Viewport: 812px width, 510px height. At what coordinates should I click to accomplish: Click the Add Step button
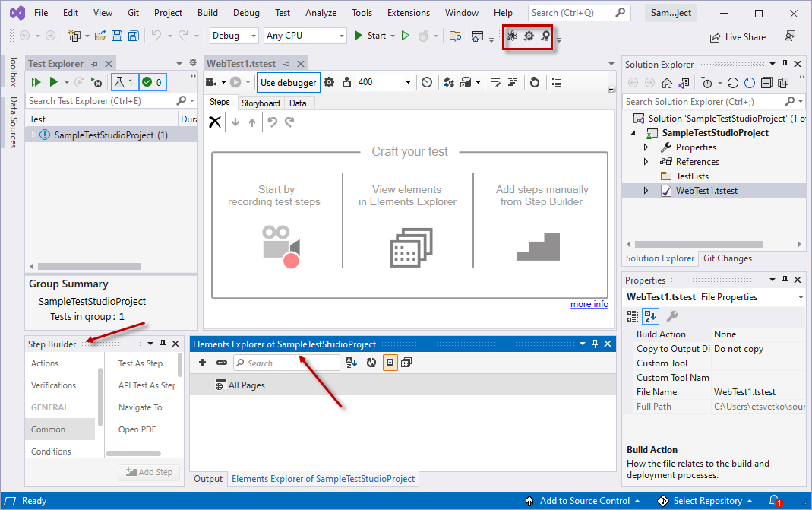coord(149,472)
